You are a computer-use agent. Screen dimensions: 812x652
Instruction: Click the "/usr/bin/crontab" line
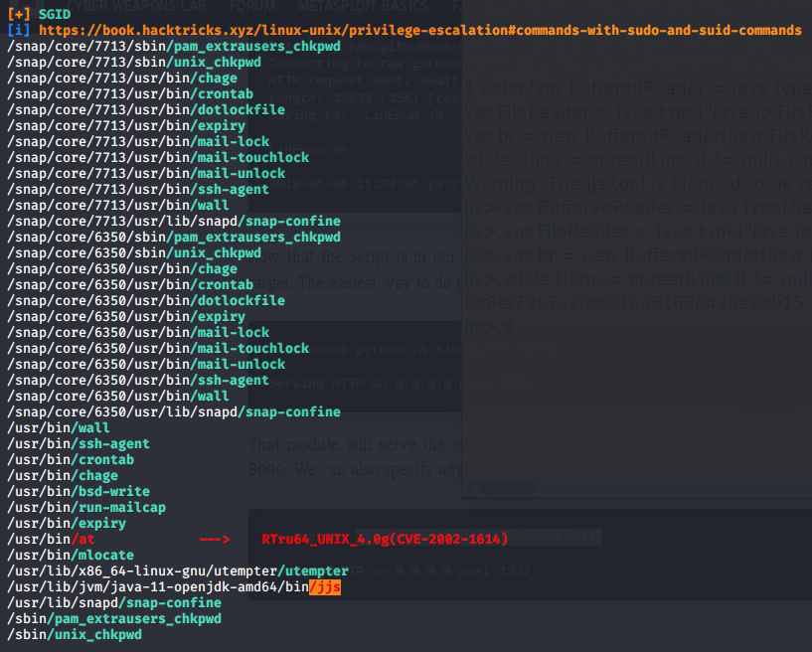pos(71,460)
